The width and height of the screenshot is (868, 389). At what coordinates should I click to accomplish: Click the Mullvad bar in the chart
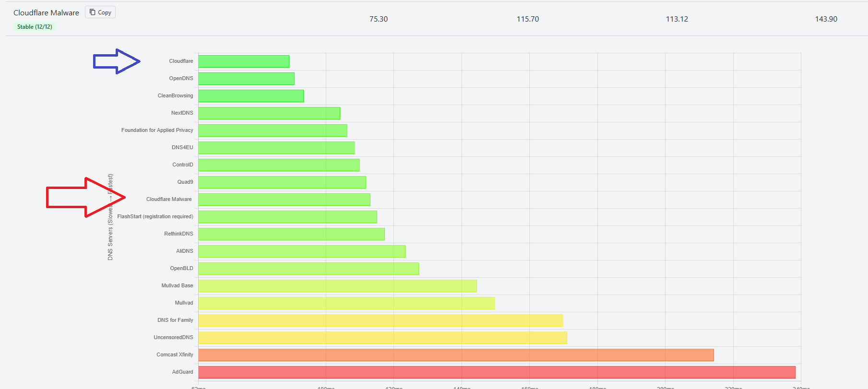tap(346, 303)
